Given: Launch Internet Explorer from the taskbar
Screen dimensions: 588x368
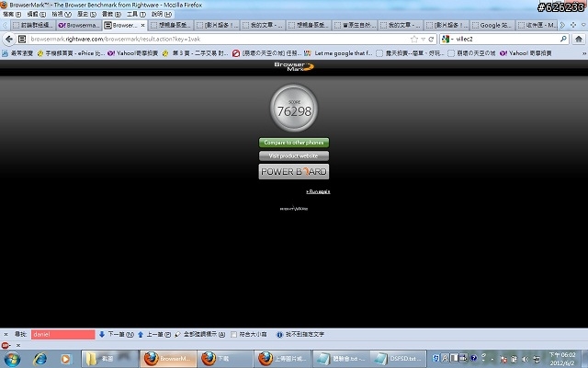Looking at the screenshot, I should [x=40, y=360].
